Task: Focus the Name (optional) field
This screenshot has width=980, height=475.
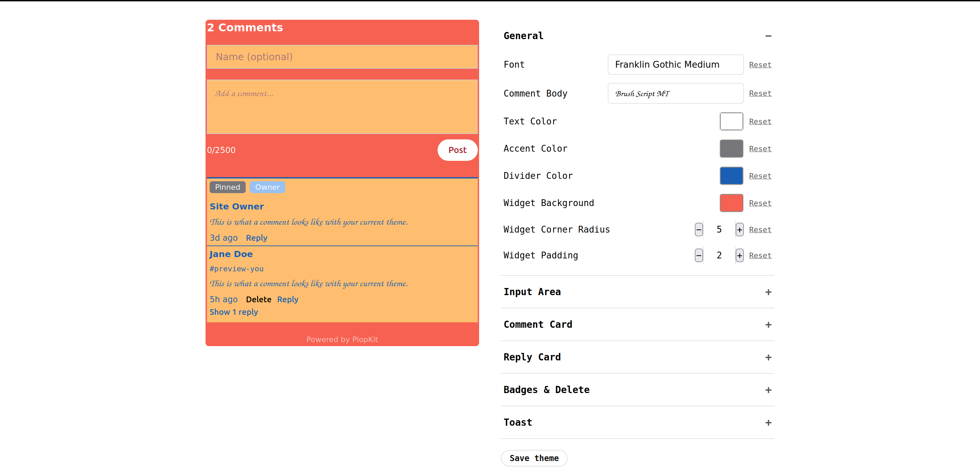Action: (x=342, y=57)
